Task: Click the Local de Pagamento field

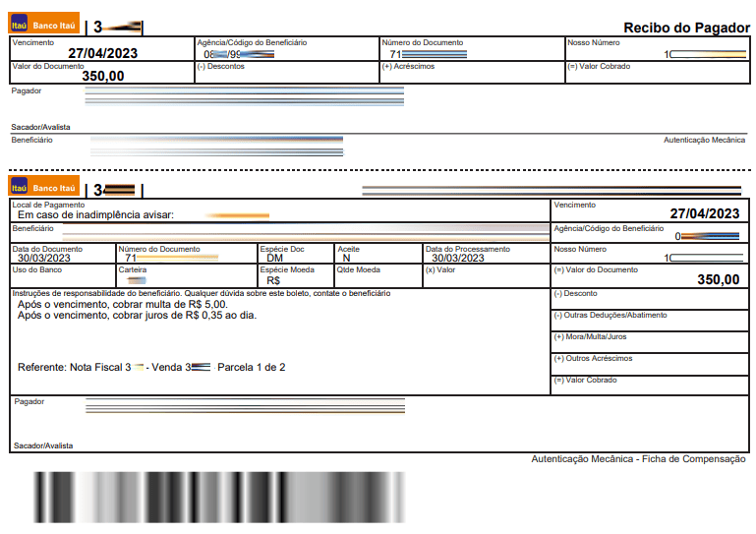Action: pyautogui.click(x=280, y=210)
